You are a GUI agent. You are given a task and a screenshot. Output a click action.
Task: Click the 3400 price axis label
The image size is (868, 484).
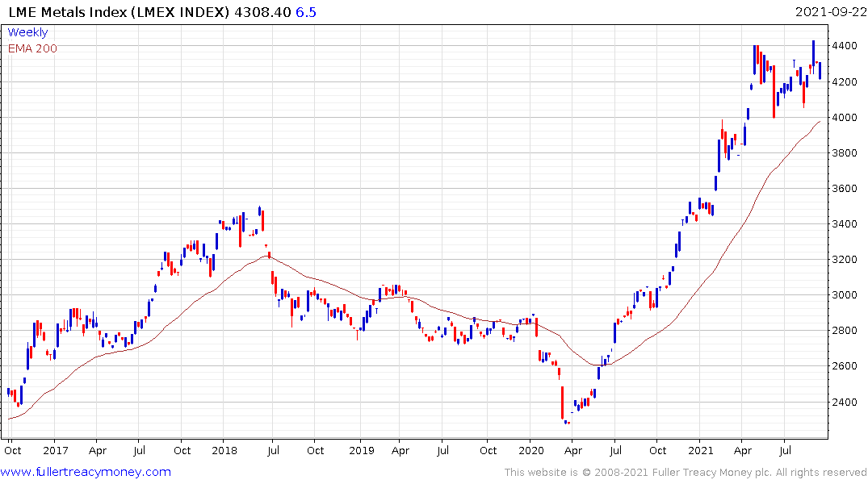pos(845,224)
